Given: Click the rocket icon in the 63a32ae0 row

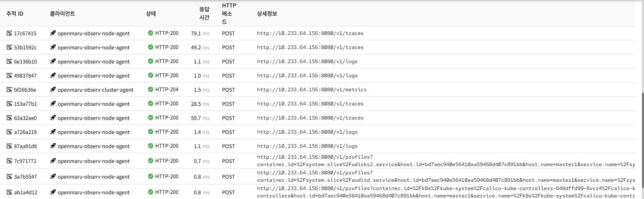Looking at the screenshot, I should (53, 118).
